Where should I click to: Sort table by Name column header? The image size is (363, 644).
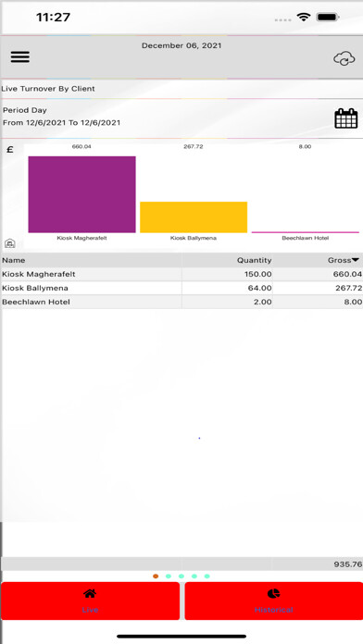(14, 260)
